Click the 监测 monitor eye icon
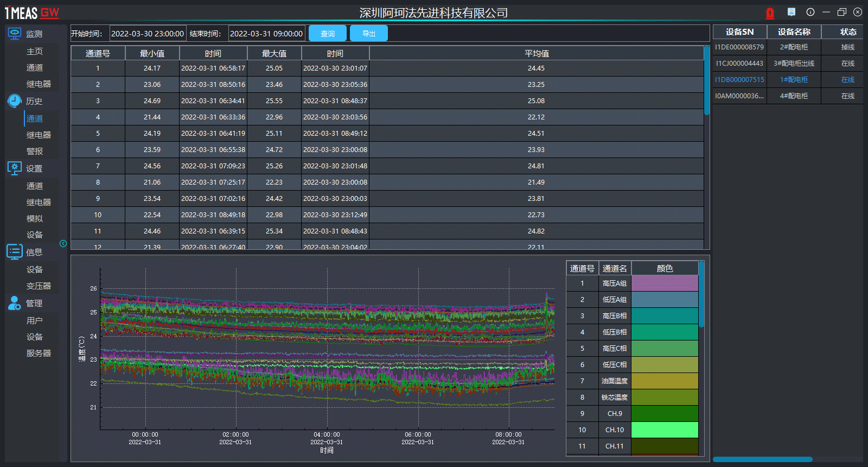The height and width of the screenshot is (467, 868). point(15,34)
